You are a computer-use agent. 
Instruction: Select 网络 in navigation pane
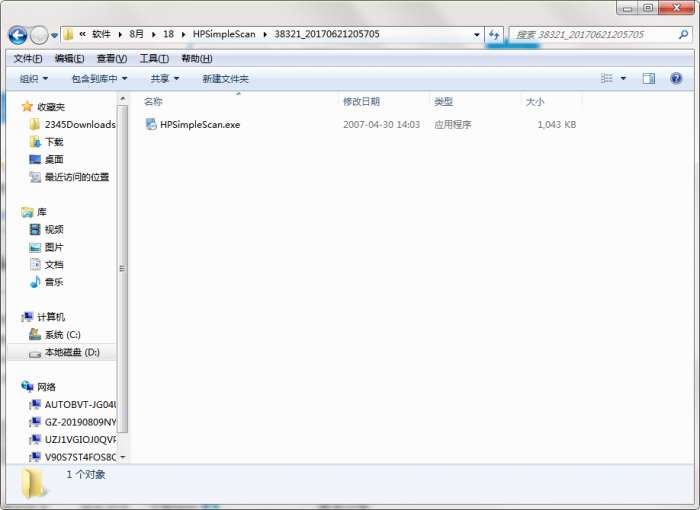pos(38,387)
